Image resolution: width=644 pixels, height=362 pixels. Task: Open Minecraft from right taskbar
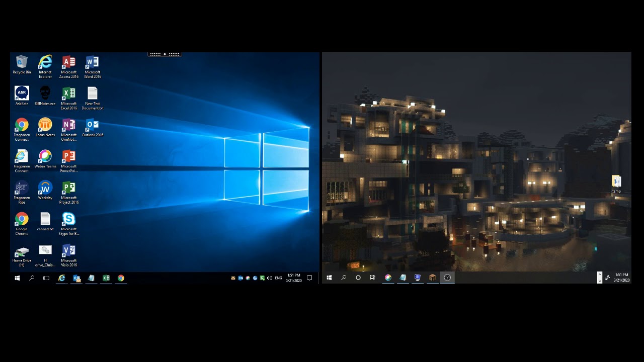tap(432, 278)
